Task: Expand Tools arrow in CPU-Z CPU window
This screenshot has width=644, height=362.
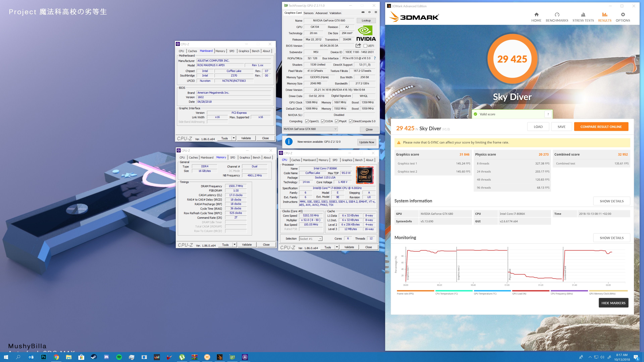Action: click(337, 247)
